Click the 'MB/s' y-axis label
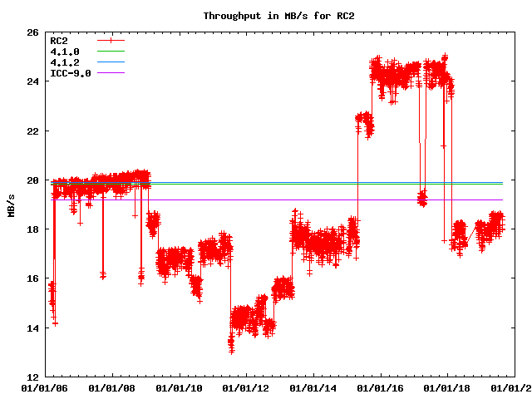 11,204
